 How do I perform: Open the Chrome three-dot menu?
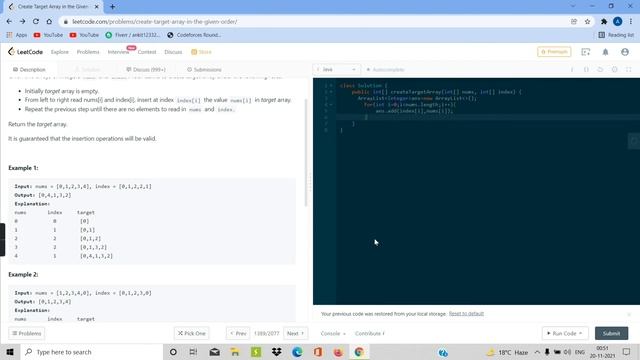(631, 22)
